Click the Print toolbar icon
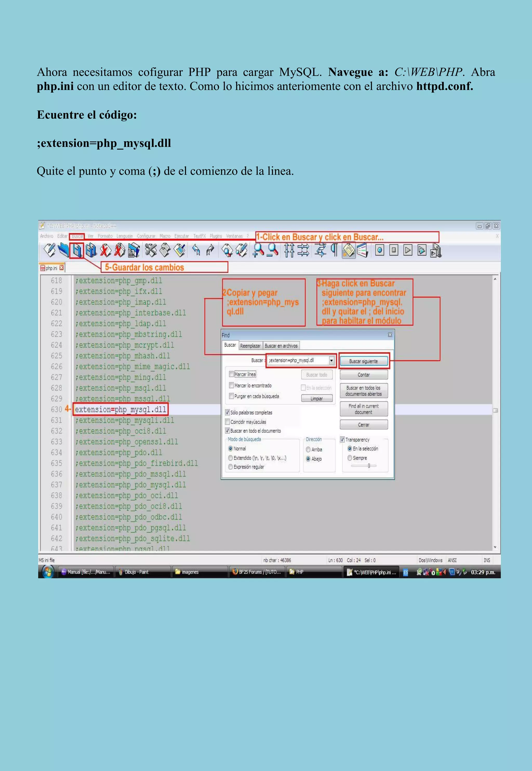The height and width of the screenshot is (771, 532). coord(134,250)
